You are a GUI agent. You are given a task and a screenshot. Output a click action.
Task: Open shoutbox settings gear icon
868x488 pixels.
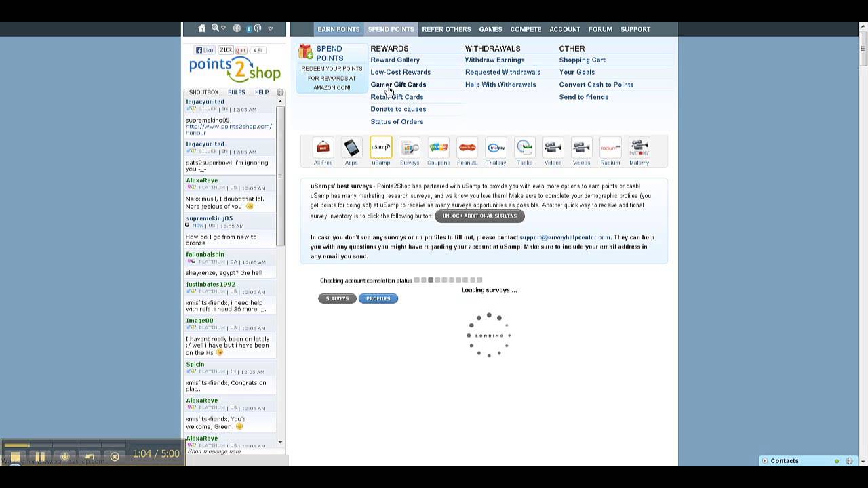click(x=280, y=92)
